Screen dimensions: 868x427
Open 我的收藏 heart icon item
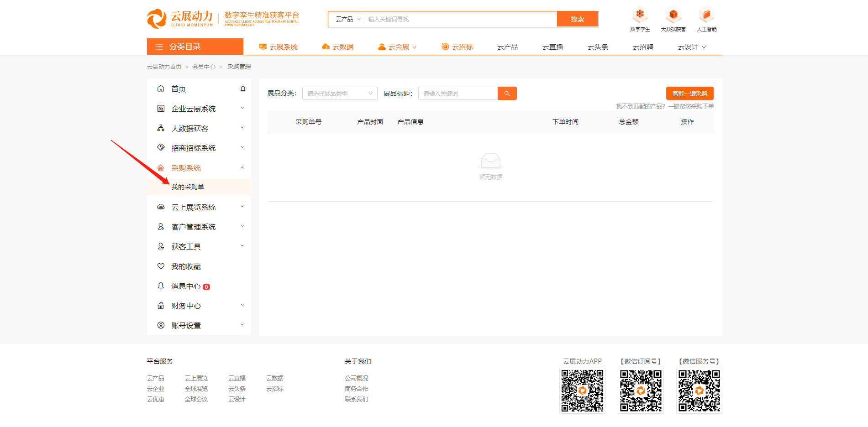pyautogui.click(x=185, y=266)
